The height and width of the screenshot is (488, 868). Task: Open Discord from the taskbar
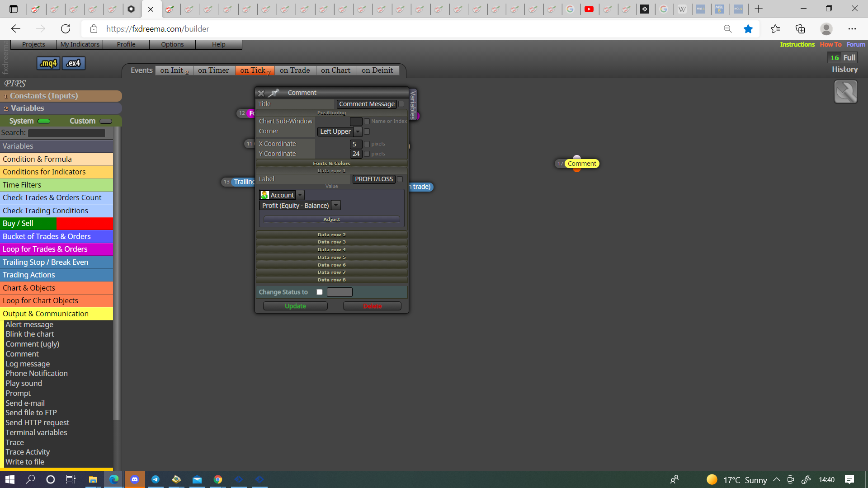pyautogui.click(x=135, y=479)
